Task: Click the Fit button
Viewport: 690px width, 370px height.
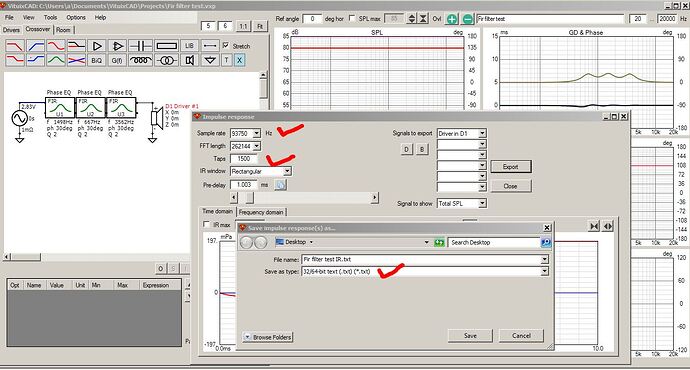Action: [260, 26]
